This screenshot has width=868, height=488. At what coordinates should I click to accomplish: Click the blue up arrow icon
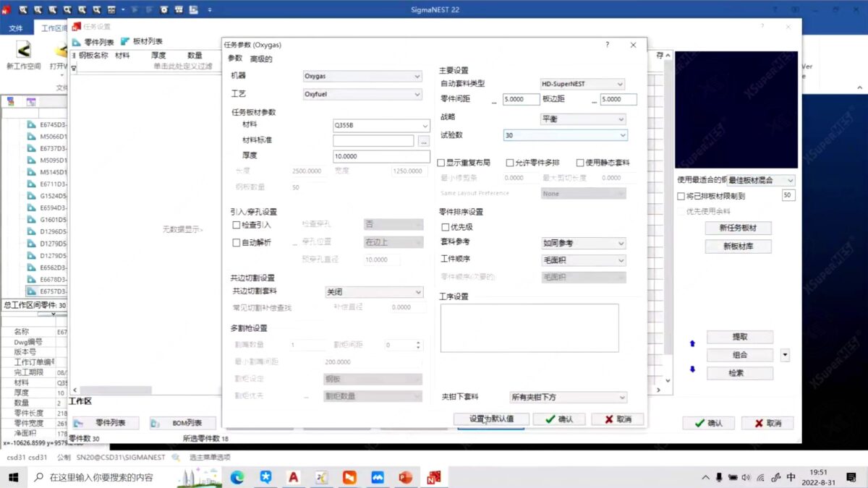pyautogui.click(x=692, y=343)
